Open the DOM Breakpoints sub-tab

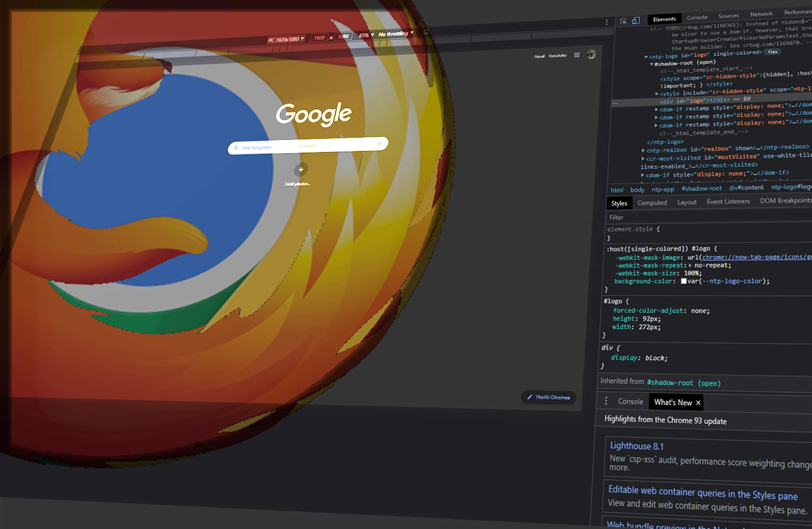tap(786, 201)
